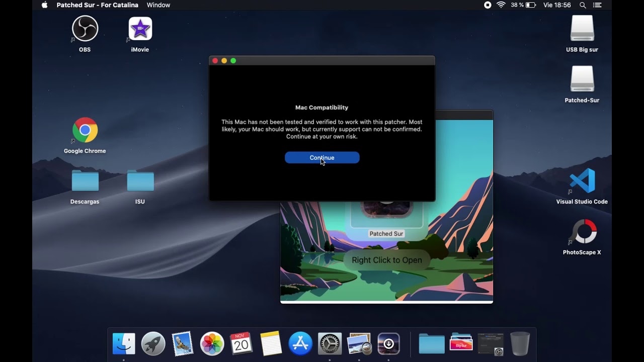This screenshot has height=362, width=644.
Task: Open the Window menu
Action: pos(158,5)
